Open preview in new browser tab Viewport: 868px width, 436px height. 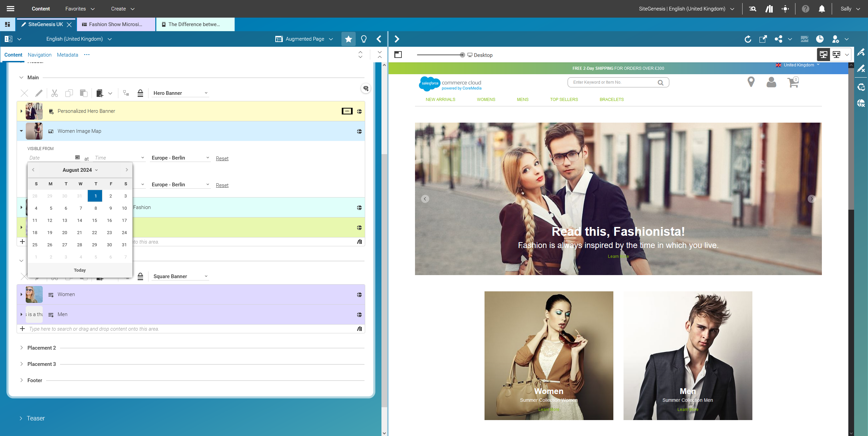point(763,39)
